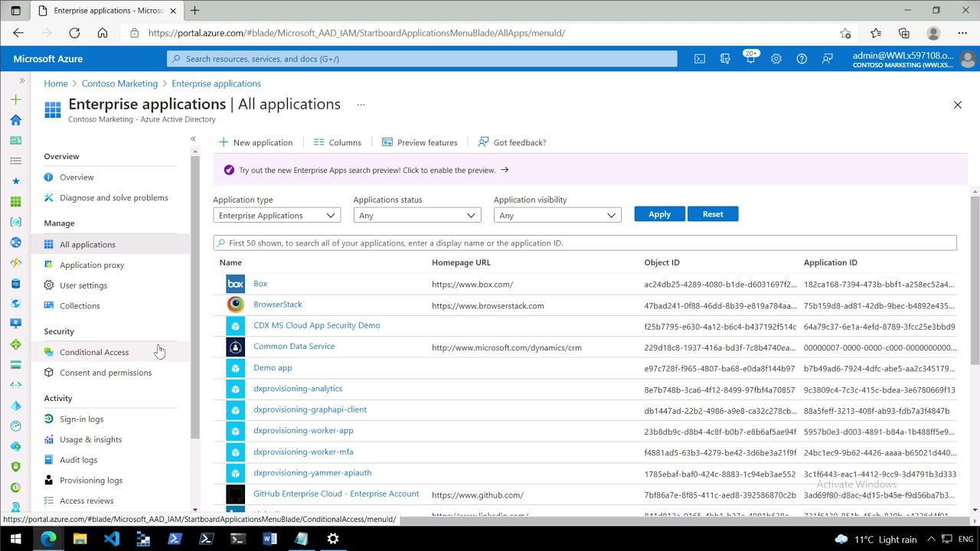The width and height of the screenshot is (980, 551).
Task: Open Visual Studio Code from taskbar
Action: 112,539
